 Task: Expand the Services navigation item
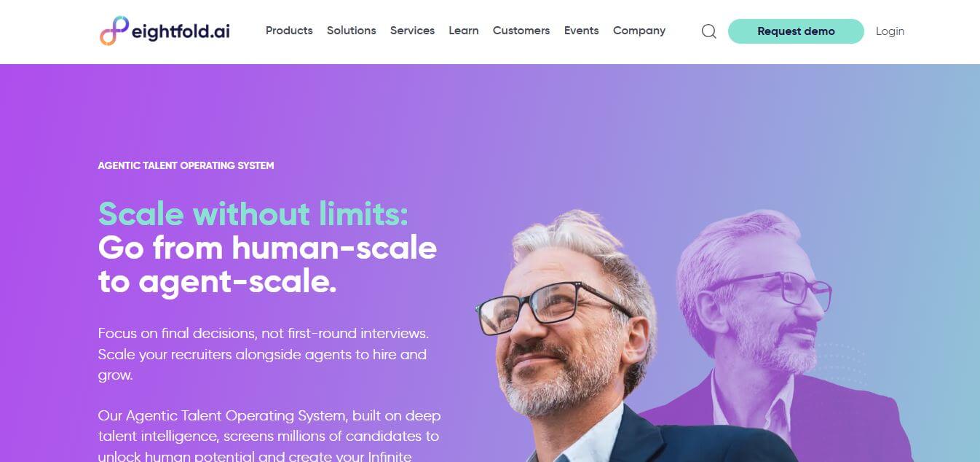tap(412, 31)
